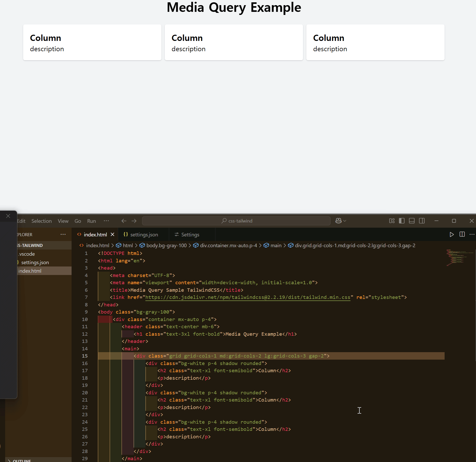476x462 pixels.
Task: Minimize the VS Code window
Action: click(436, 221)
